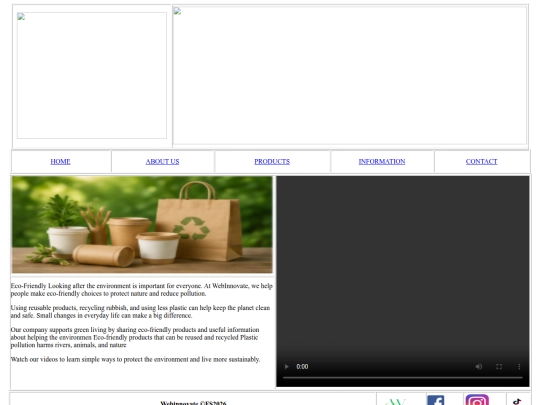
Task: Open the HOME navigation link
Action: [60, 162]
